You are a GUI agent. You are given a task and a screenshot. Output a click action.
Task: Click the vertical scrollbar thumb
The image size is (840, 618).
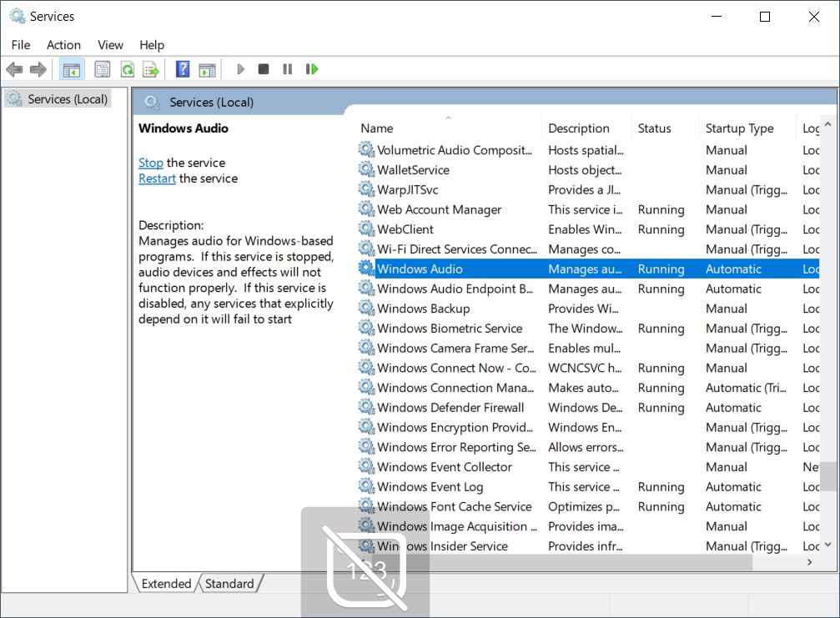[828, 476]
